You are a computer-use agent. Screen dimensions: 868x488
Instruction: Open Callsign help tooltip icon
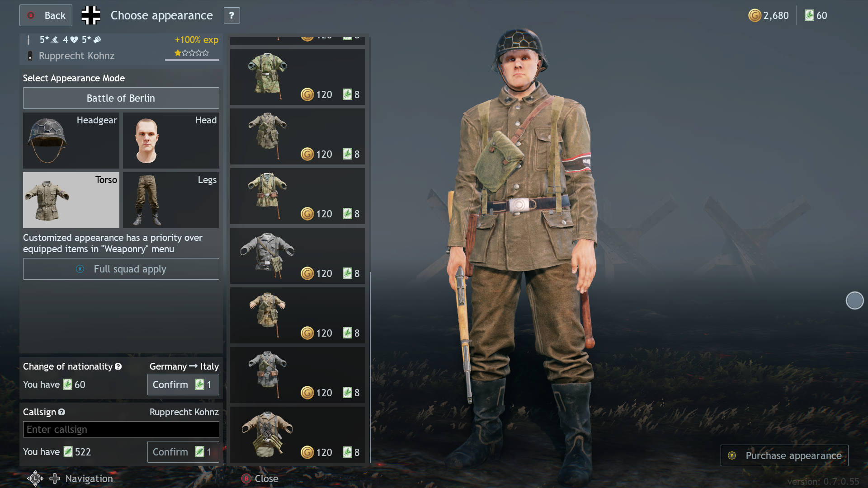click(61, 412)
